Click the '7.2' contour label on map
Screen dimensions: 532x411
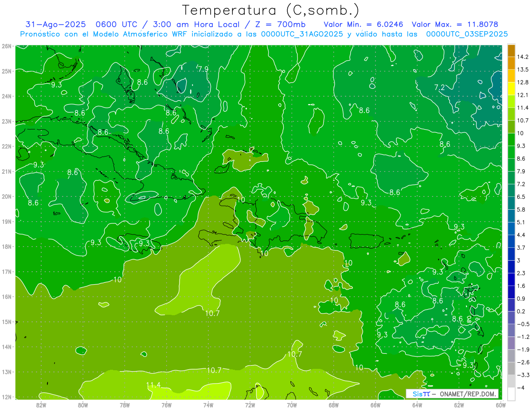(439, 87)
